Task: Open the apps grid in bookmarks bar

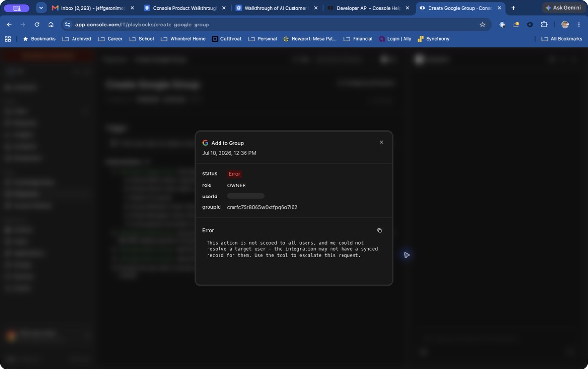Action: click(8, 39)
